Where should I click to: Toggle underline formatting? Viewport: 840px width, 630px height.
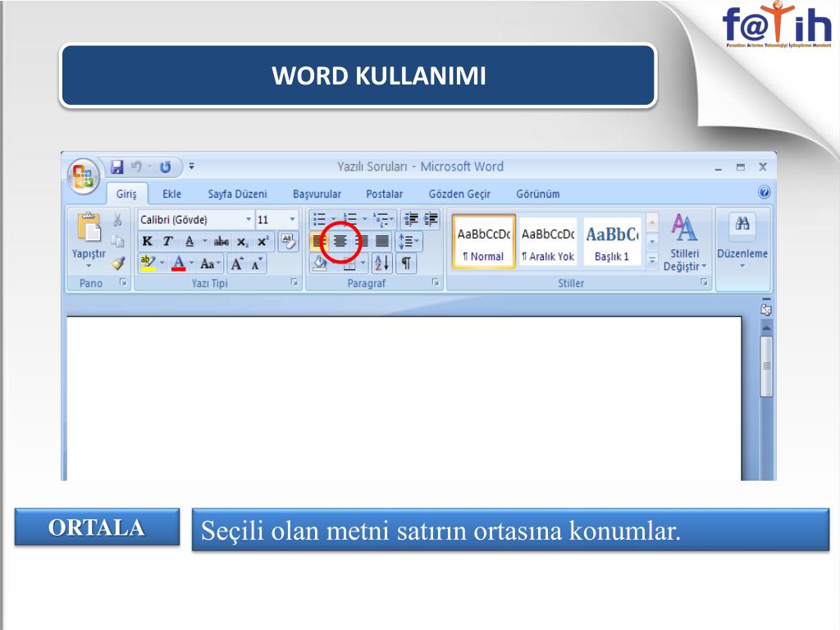coord(189,242)
